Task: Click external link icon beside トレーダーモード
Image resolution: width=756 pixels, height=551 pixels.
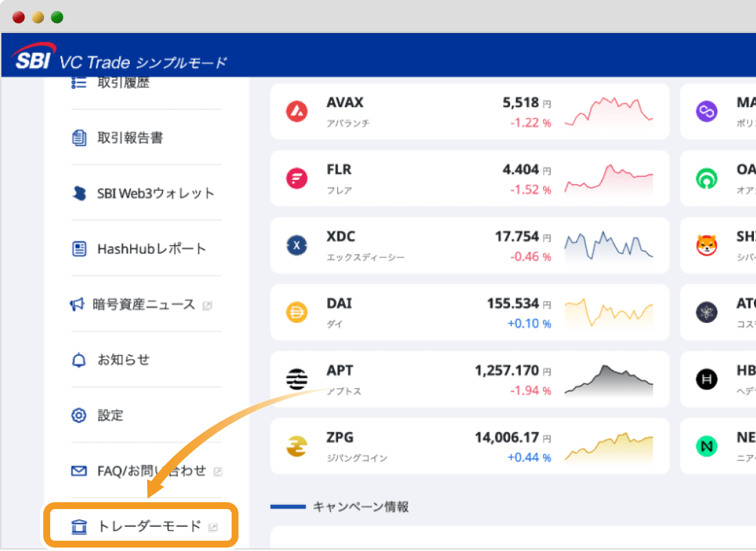Action: (213, 528)
